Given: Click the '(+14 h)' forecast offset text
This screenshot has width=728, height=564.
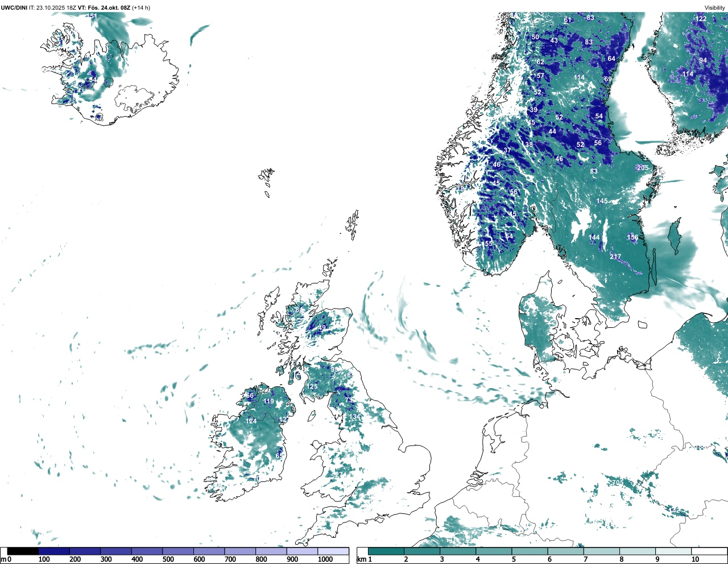Looking at the screenshot, I should click(141, 7).
